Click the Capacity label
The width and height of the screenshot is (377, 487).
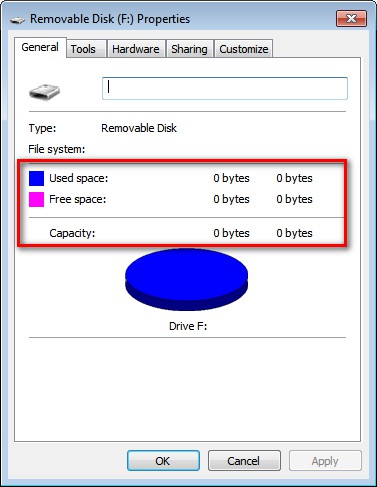point(72,233)
